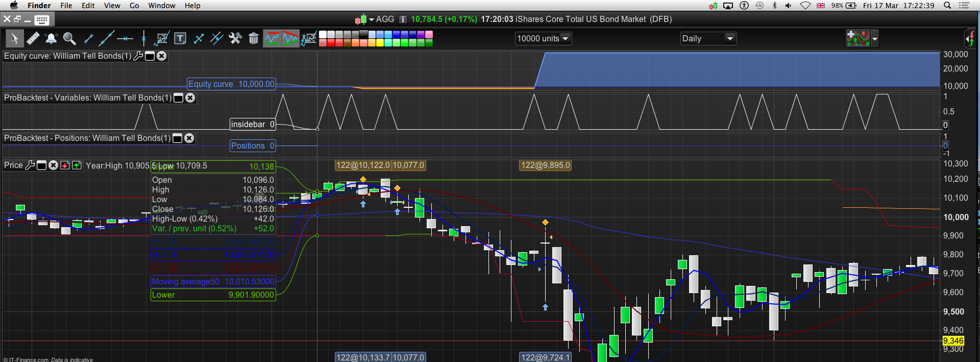The image size is (980, 362).
Task: Pick the pink color swatch in top row
Action: pos(429,34)
